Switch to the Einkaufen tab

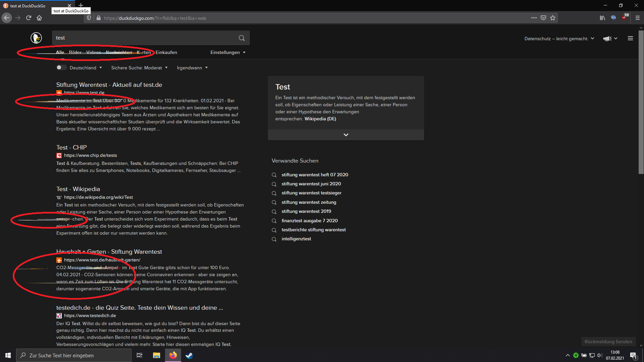166,52
